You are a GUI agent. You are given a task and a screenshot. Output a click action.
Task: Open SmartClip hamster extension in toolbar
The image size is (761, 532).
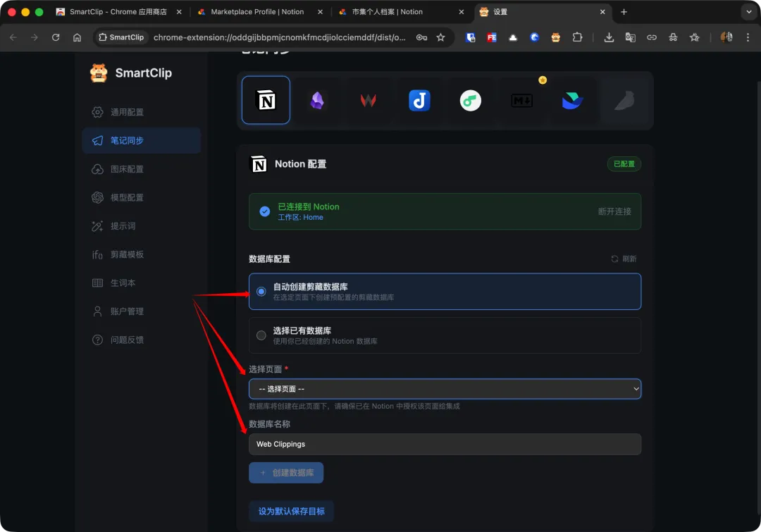click(556, 37)
